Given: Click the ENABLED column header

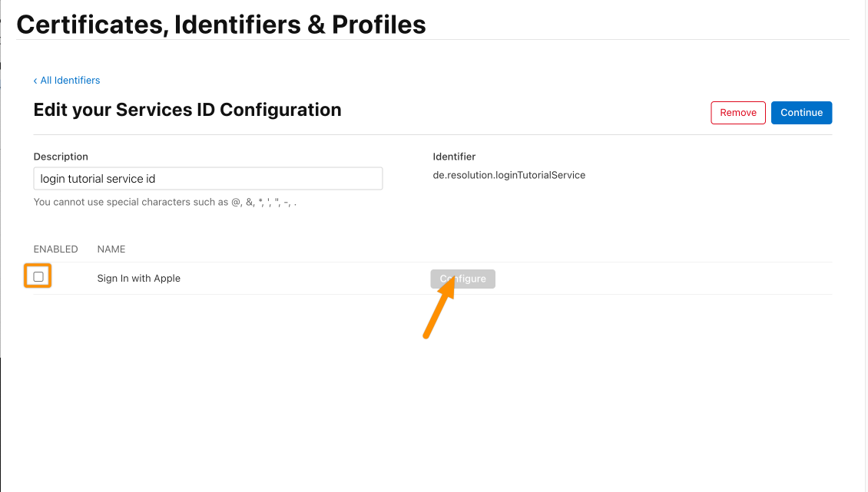Looking at the screenshot, I should [x=55, y=249].
